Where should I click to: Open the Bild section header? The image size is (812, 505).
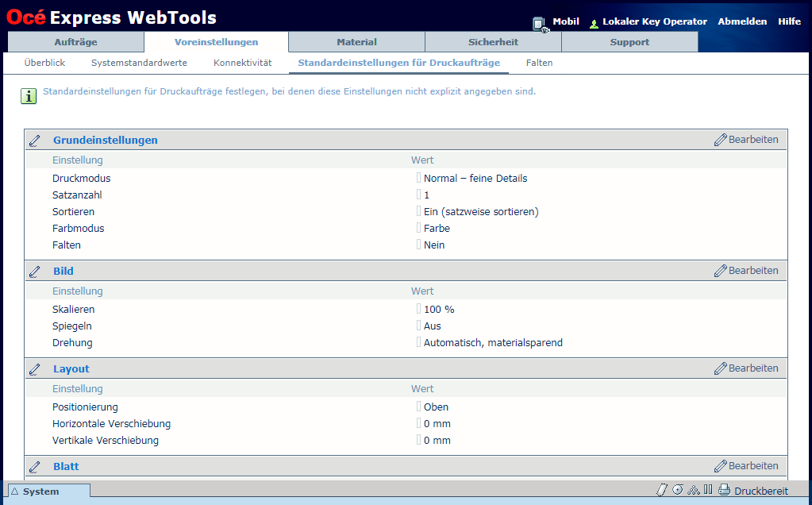pos(63,272)
